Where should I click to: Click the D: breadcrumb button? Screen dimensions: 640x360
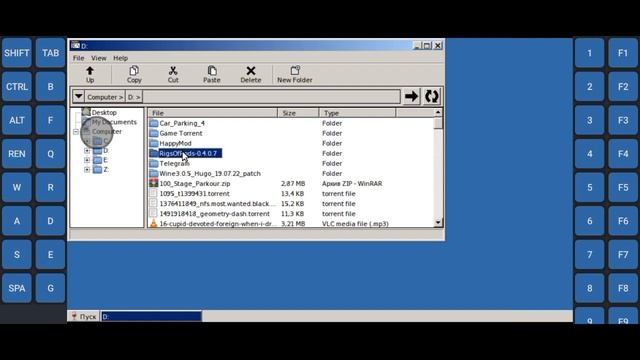(x=134, y=97)
